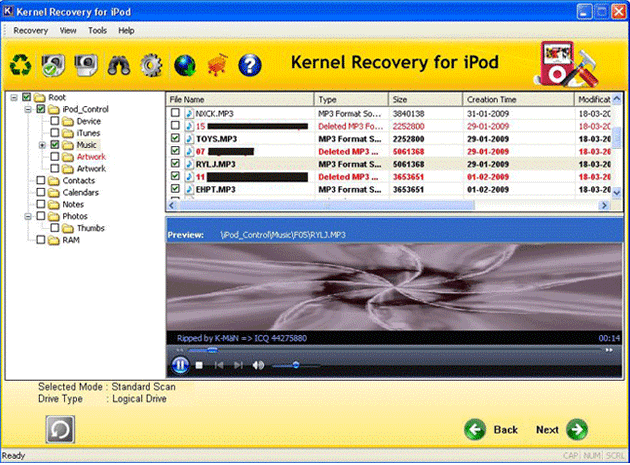Screen dimensions: 630x465
Task: Click rewind arrows beside seek bar
Action: point(180,350)
